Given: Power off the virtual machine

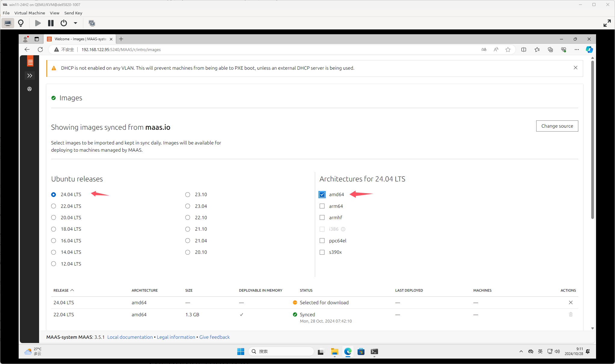Looking at the screenshot, I should click(63, 23).
